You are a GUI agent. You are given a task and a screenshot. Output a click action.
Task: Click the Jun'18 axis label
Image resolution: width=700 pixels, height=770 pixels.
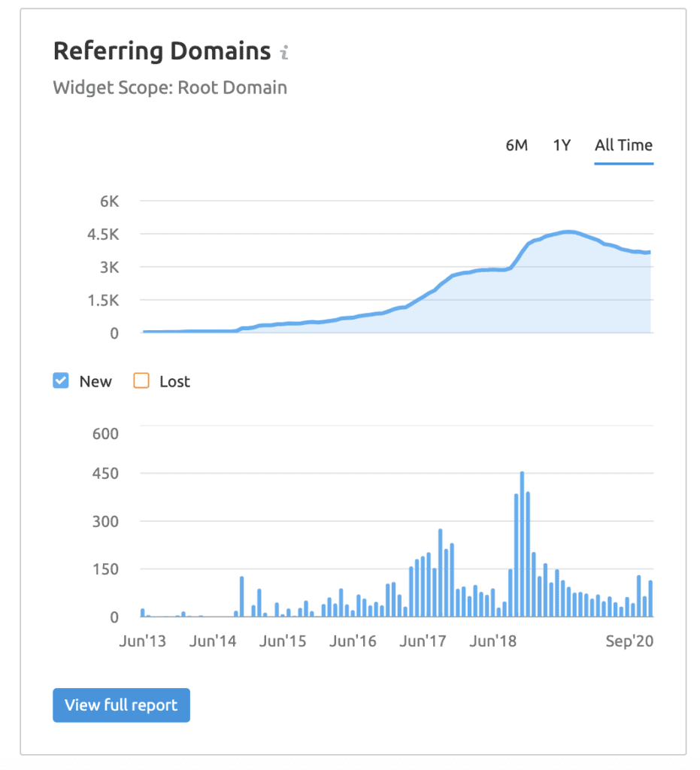click(x=492, y=641)
